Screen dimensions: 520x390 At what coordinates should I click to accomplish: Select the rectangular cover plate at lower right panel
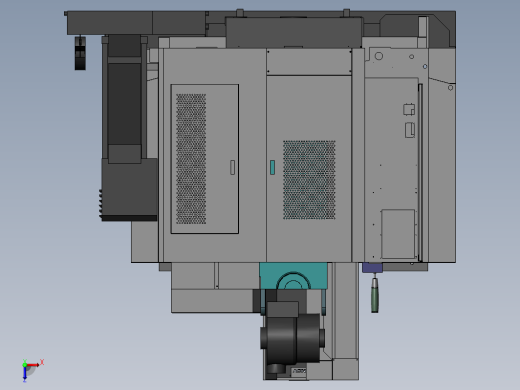[398, 234]
